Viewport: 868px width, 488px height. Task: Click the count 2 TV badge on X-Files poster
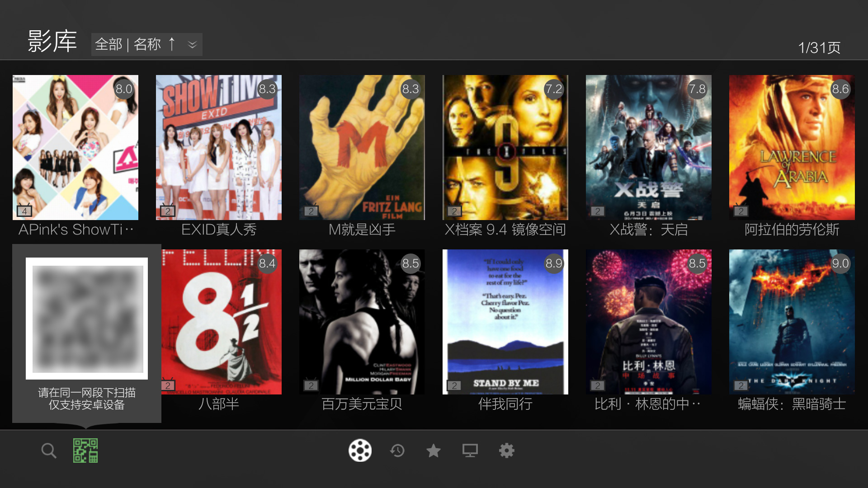pos(454,211)
